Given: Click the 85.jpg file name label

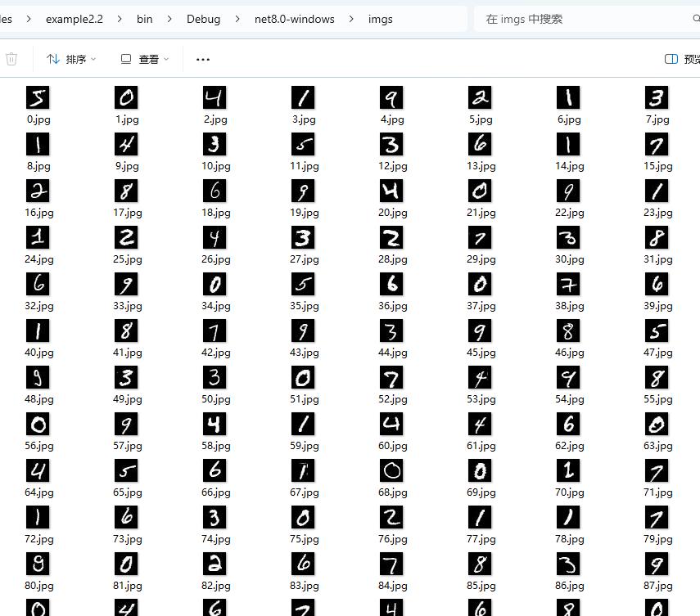Looking at the screenshot, I should [x=481, y=586].
